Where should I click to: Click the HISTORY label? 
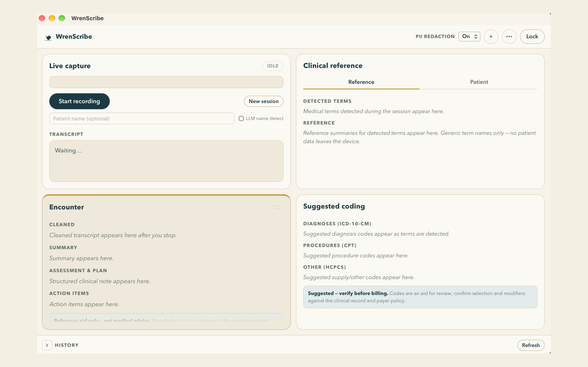click(67, 345)
